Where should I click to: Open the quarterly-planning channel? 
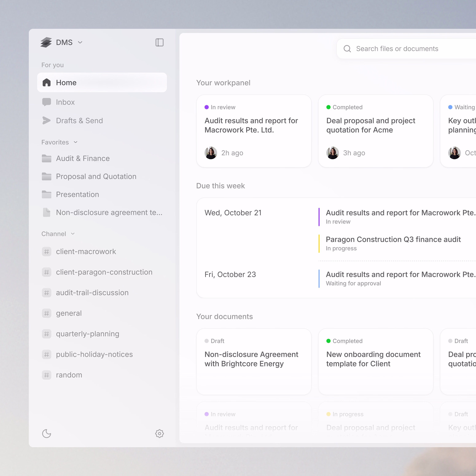pyautogui.click(x=88, y=334)
